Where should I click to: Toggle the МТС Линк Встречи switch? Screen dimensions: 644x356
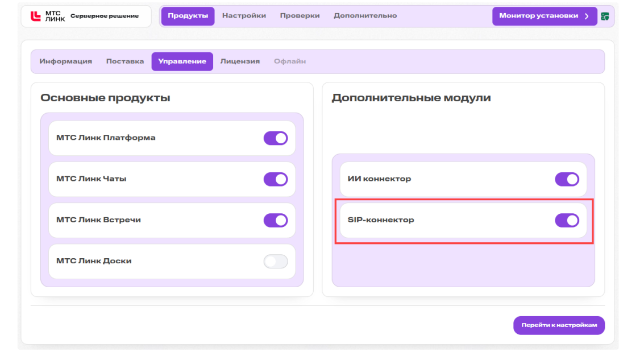click(276, 220)
